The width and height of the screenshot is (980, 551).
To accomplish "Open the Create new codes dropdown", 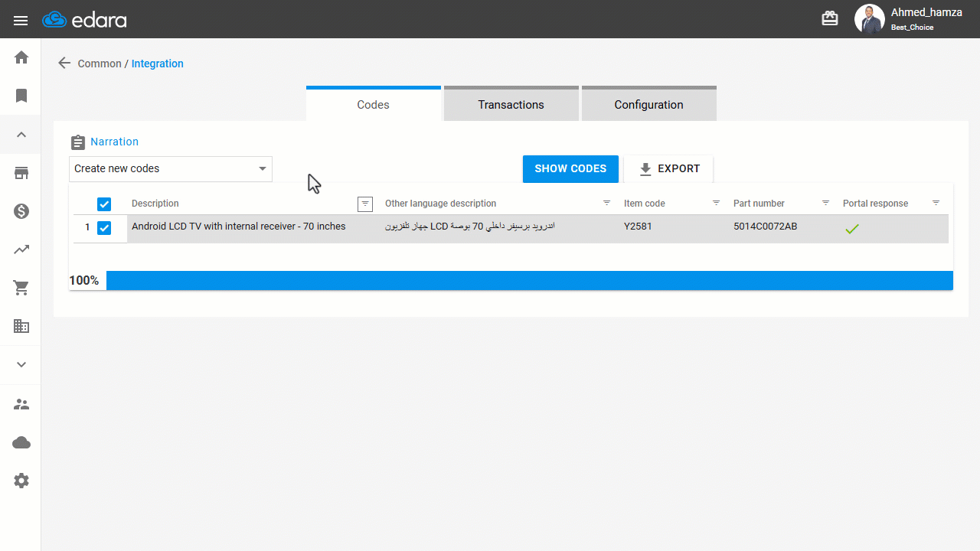I will [171, 169].
